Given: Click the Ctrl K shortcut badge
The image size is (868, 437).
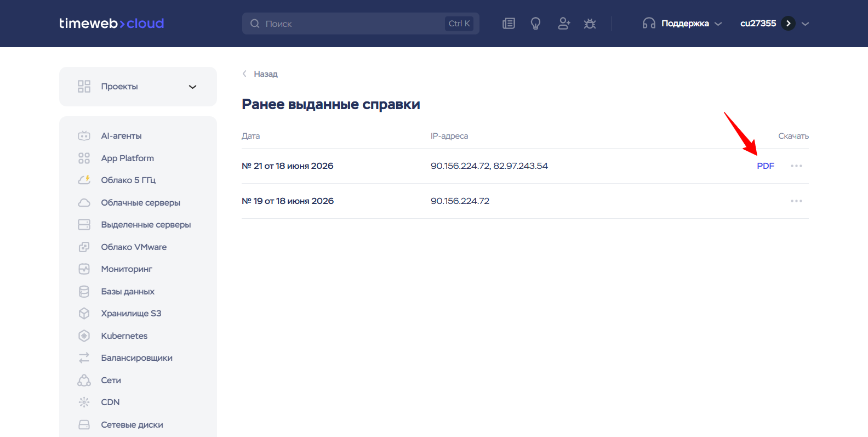Looking at the screenshot, I should (x=459, y=24).
